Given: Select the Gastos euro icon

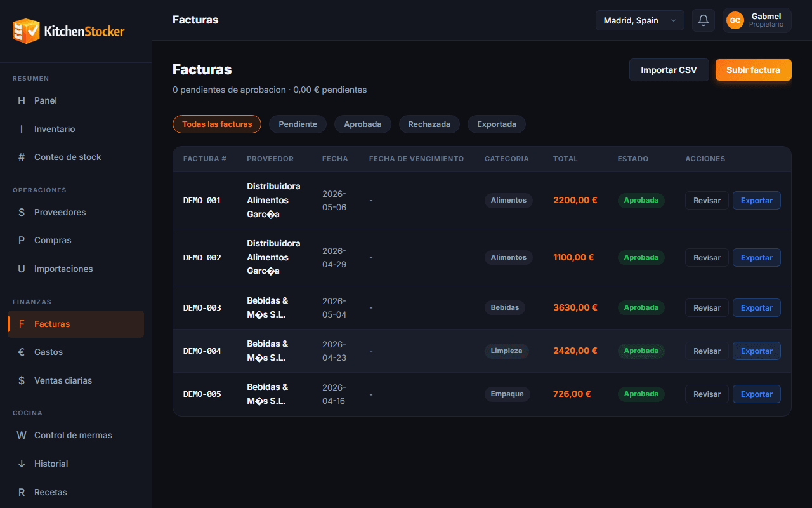Looking at the screenshot, I should pyautogui.click(x=22, y=352).
